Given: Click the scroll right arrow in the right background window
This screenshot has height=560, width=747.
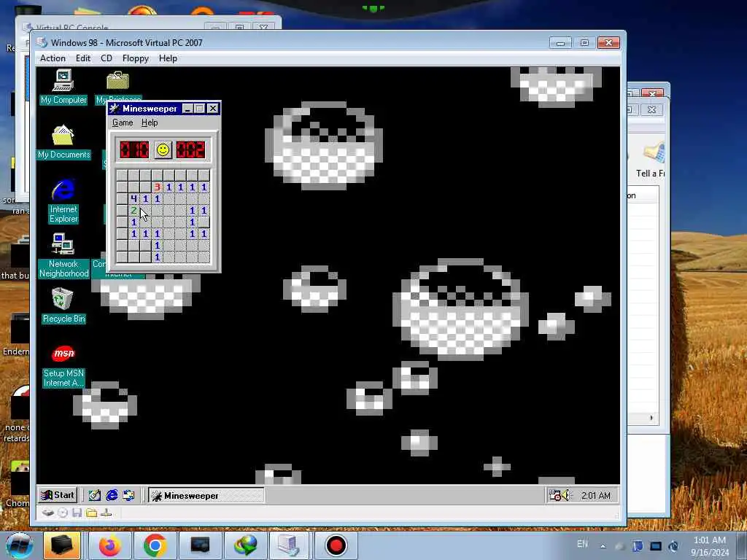Looking at the screenshot, I should (x=651, y=418).
